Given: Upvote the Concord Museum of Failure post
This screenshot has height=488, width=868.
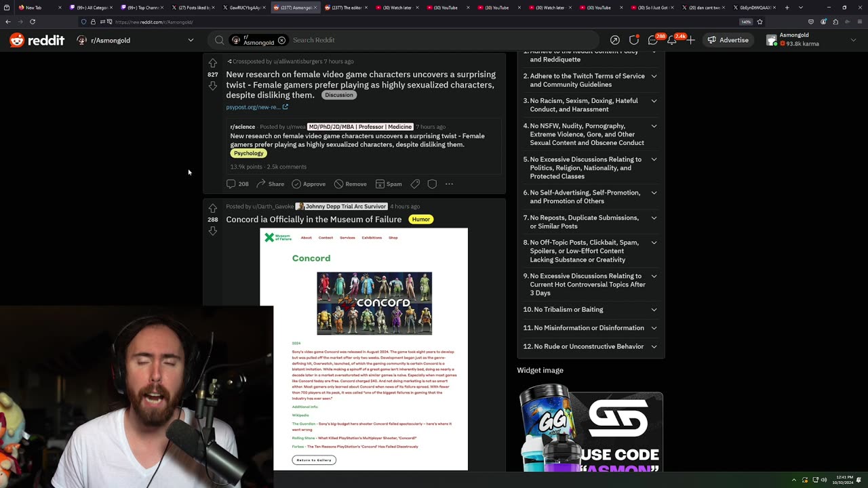Looking at the screenshot, I should 213,208.
